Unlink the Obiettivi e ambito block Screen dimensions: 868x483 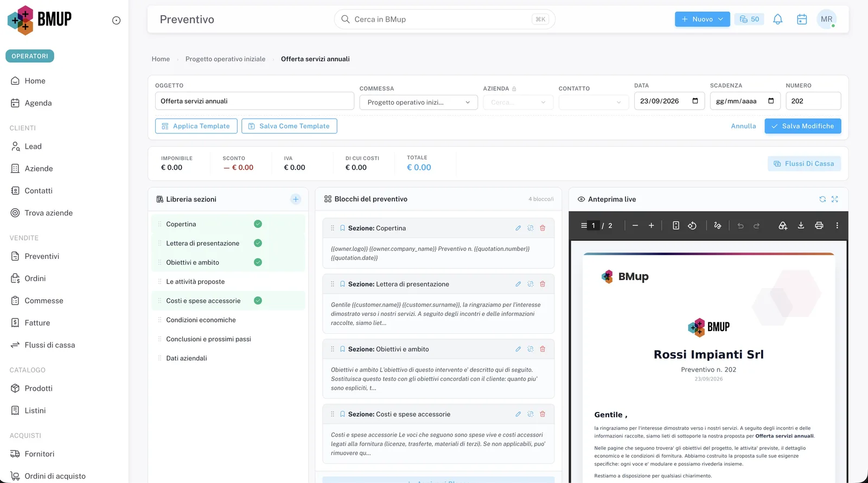(531, 349)
